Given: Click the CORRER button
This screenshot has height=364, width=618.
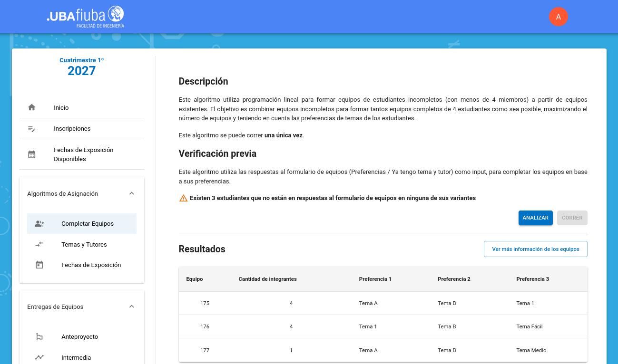Looking at the screenshot, I should click(572, 218).
